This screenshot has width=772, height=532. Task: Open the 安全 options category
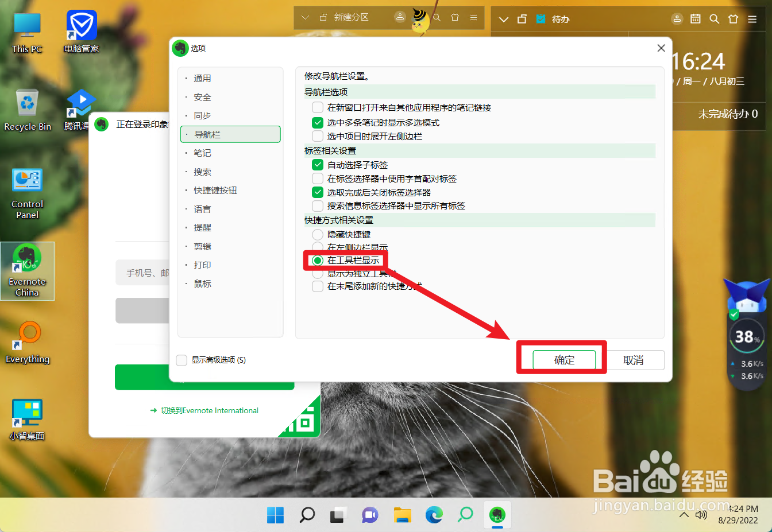(230, 98)
